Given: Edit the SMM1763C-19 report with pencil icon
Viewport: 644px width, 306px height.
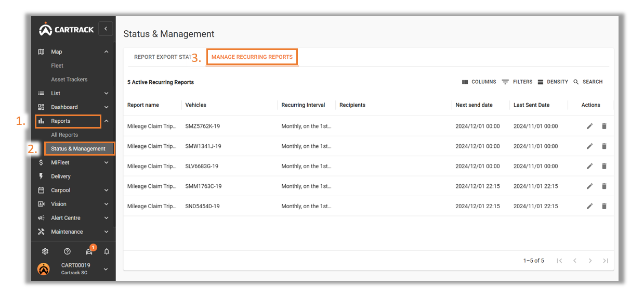Looking at the screenshot, I should pyautogui.click(x=589, y=186).
